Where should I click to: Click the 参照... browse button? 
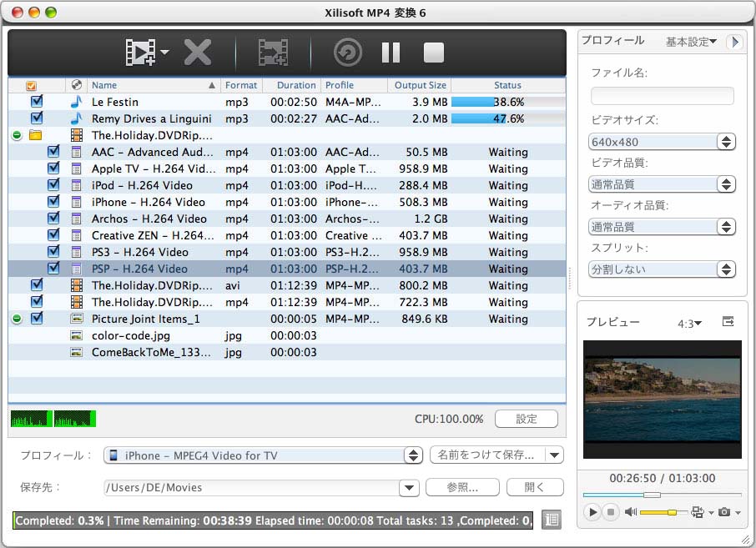click(462, 487)
